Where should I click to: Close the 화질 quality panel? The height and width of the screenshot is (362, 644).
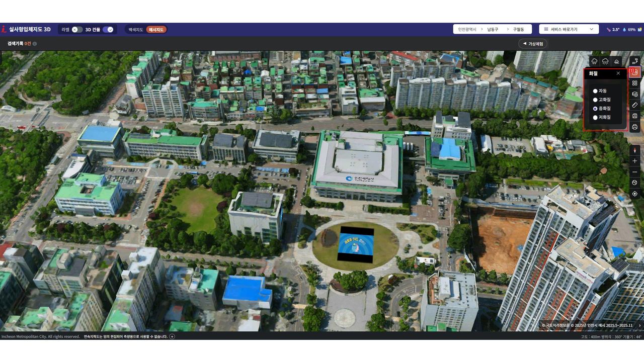point(618,73)
